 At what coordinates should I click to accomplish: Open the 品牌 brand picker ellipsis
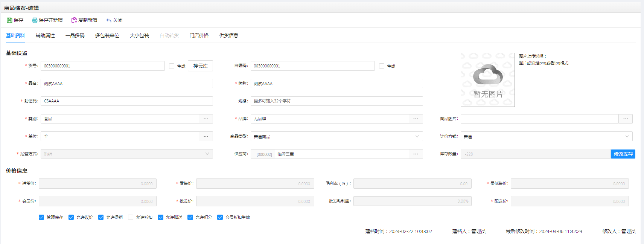416,119
